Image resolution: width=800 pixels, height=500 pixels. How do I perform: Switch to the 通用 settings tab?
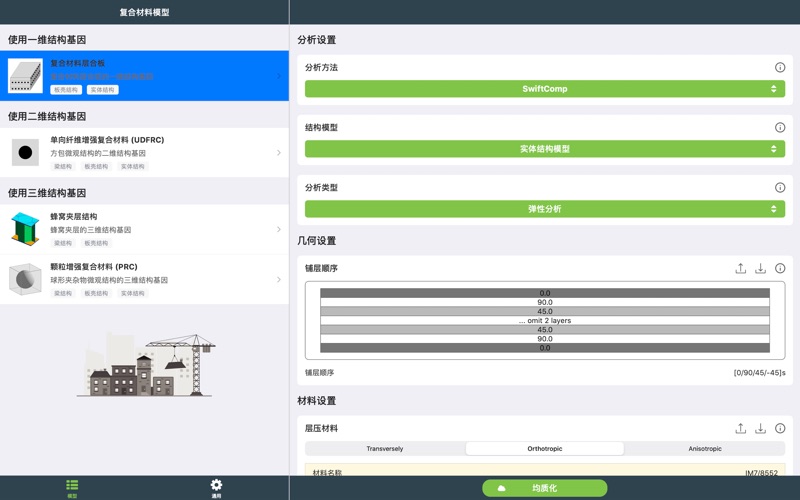[x=216, y=487]
